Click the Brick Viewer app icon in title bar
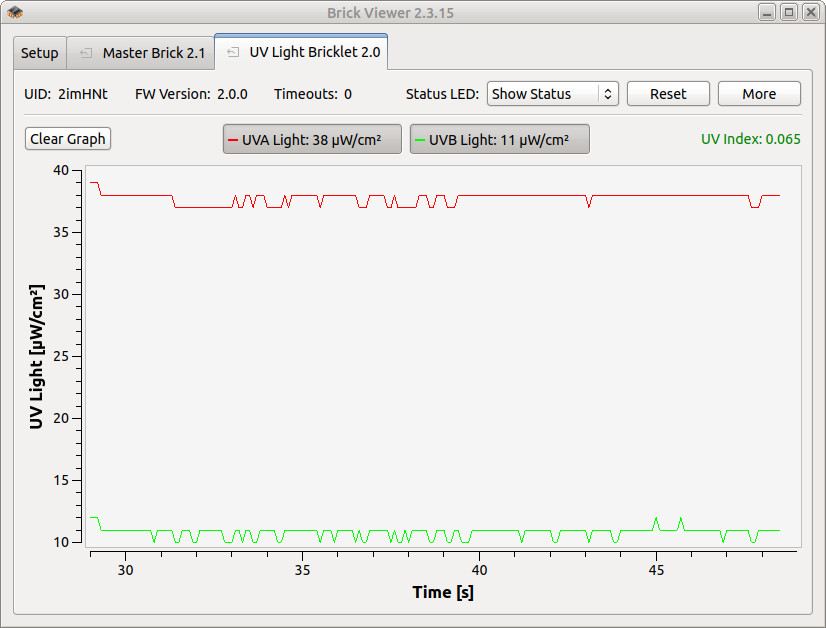This screenshot has width=826, height=628. pos(15,13)
